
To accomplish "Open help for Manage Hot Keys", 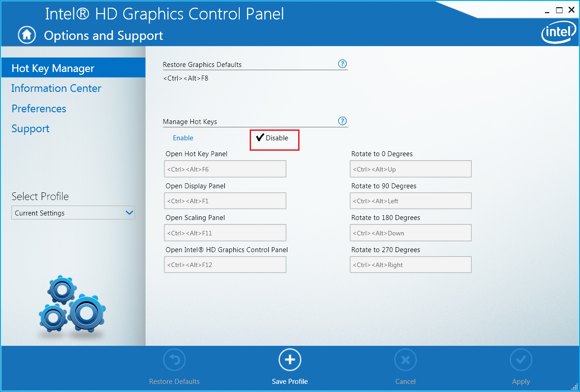I will point(343,121).
